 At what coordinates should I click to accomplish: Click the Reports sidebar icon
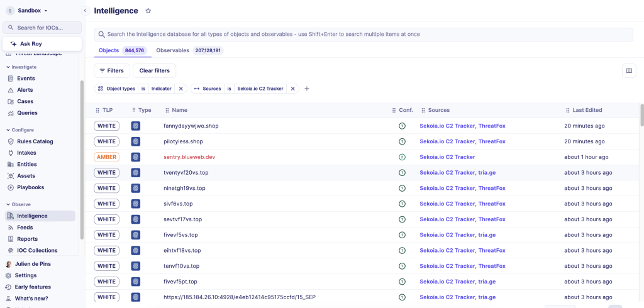pyautogui.click(x=11, y=239)
